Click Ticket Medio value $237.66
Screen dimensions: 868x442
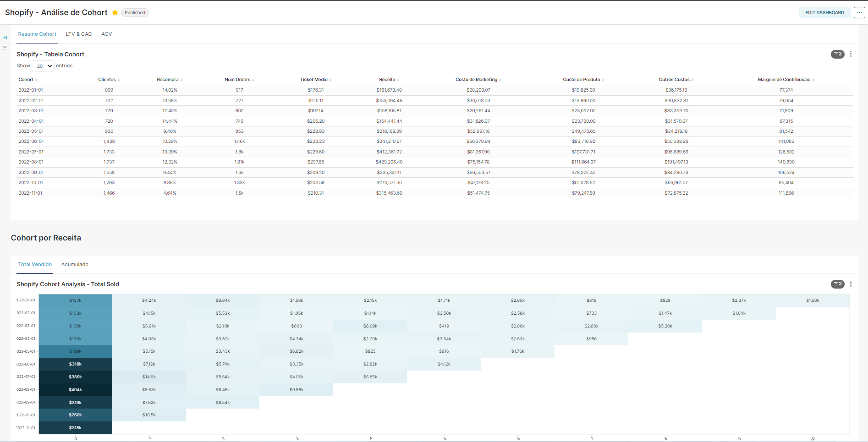316,162
